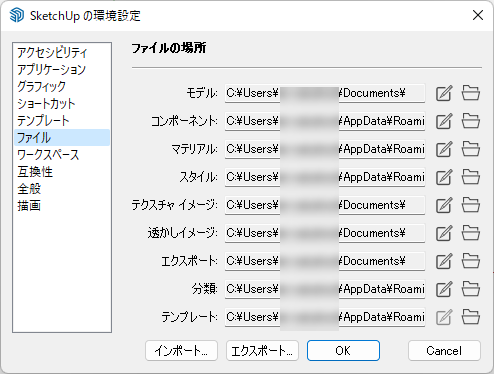Open the folder icon for エクスポート path
The image size is (494, 374).
point(471,261)
